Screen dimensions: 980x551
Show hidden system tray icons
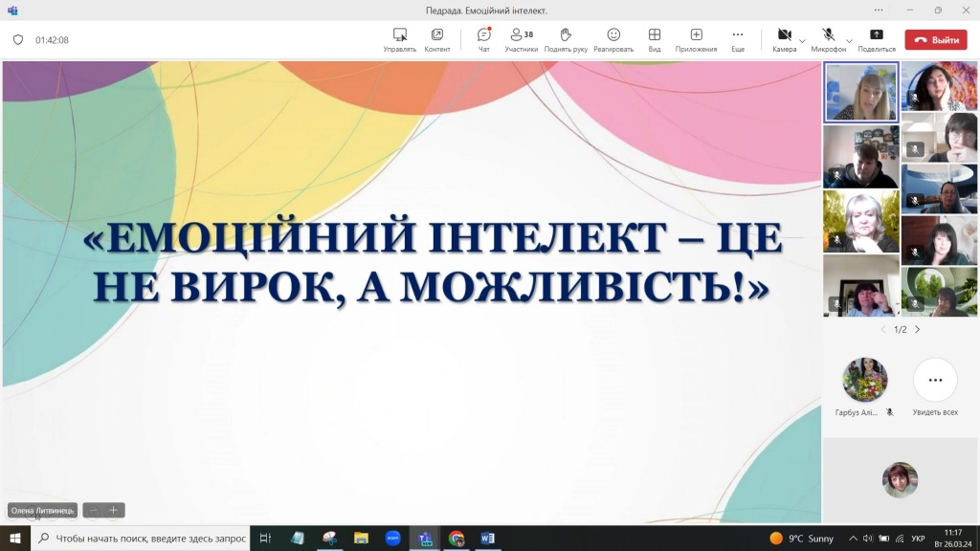point(853,538)
